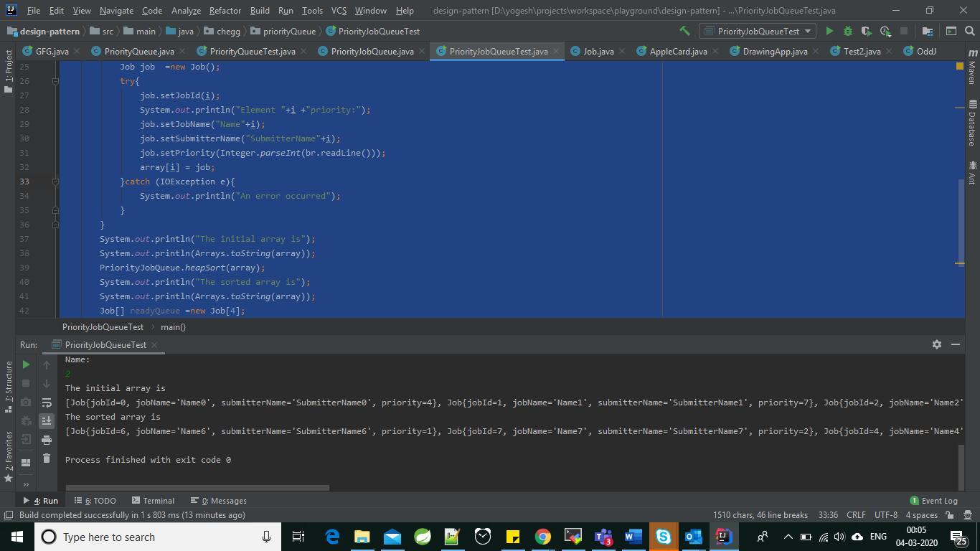Open Run panel settings gear
980x551 pixels.
pos(936,344)
